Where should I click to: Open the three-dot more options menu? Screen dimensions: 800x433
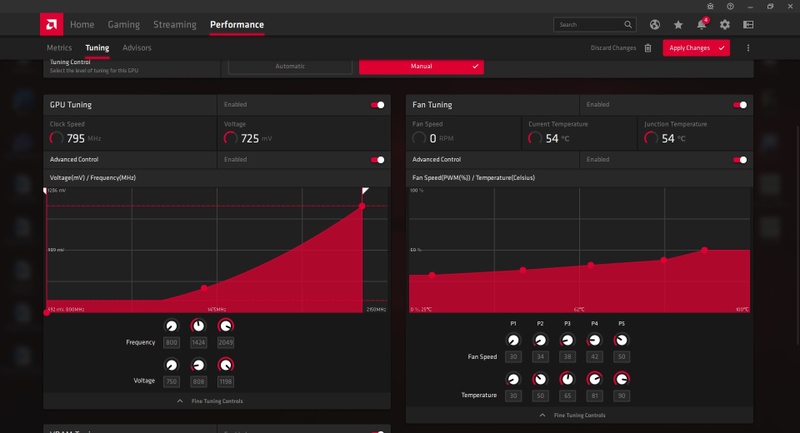748,48
